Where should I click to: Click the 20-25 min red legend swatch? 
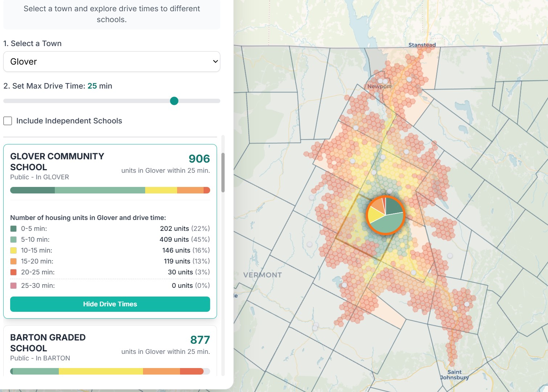(13, 272)
